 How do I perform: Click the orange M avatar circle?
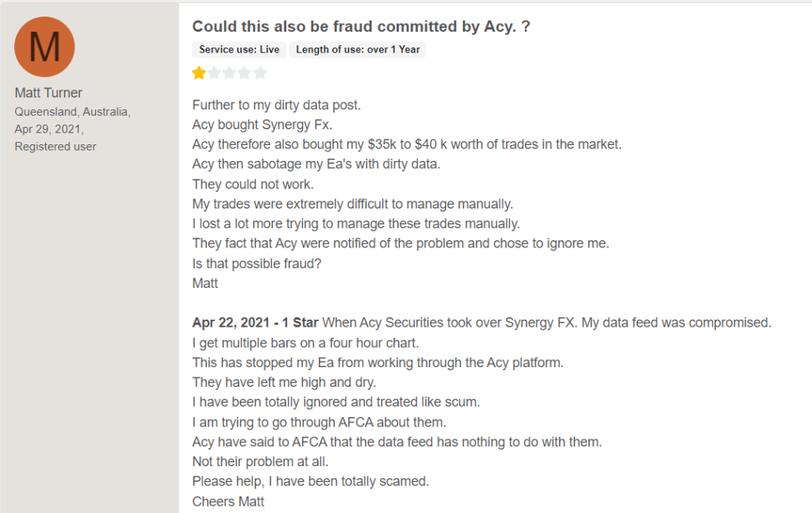pyautogui.click(x=44, y=47)
